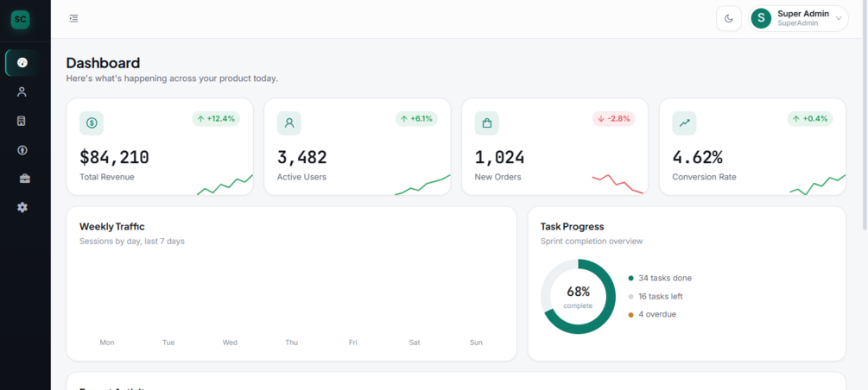Click the SC logo badge

pyautogui.click(x=21, y=19)
